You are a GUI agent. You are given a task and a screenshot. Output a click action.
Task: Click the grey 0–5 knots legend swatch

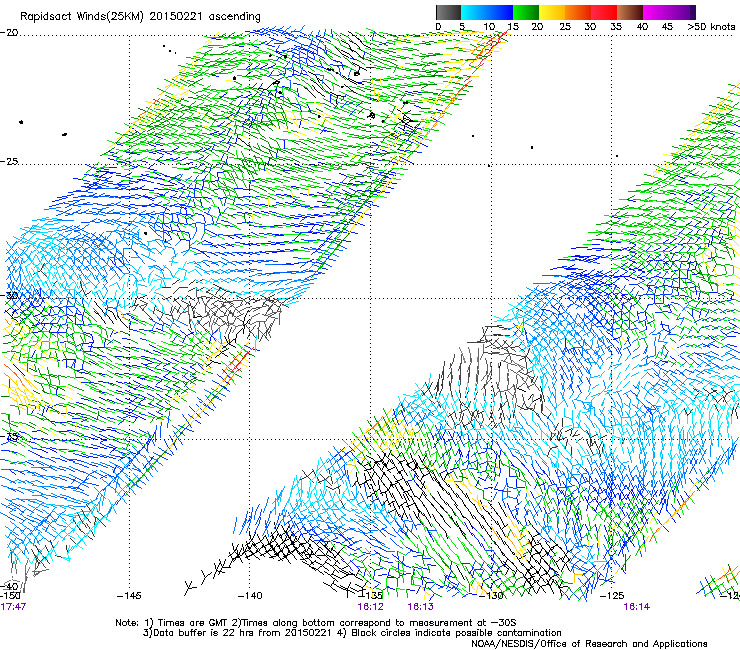point(448,12)
